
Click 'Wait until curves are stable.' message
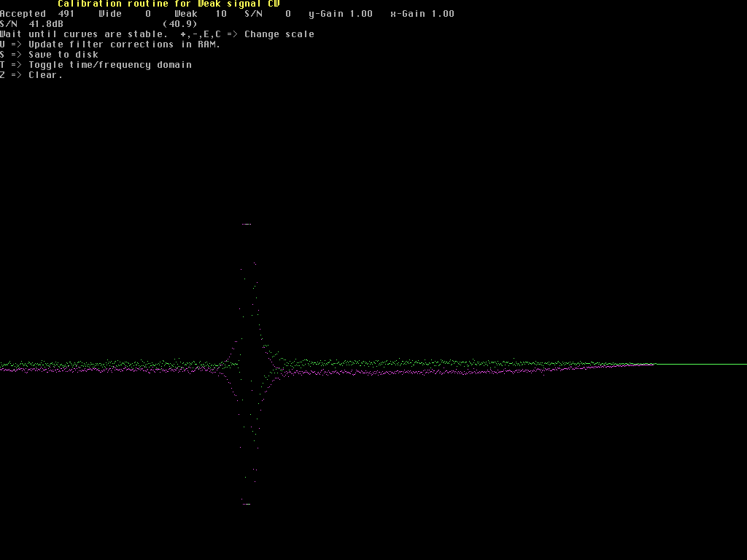point(84,34)
